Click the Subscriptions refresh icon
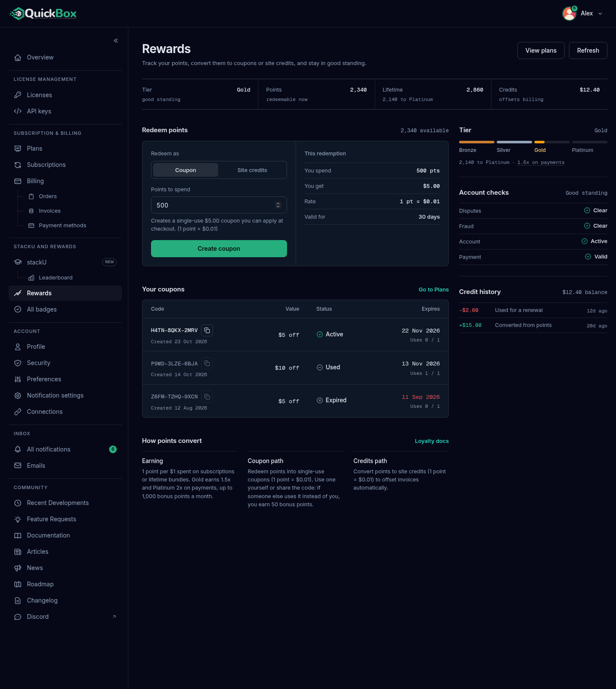 click(18, 165)
